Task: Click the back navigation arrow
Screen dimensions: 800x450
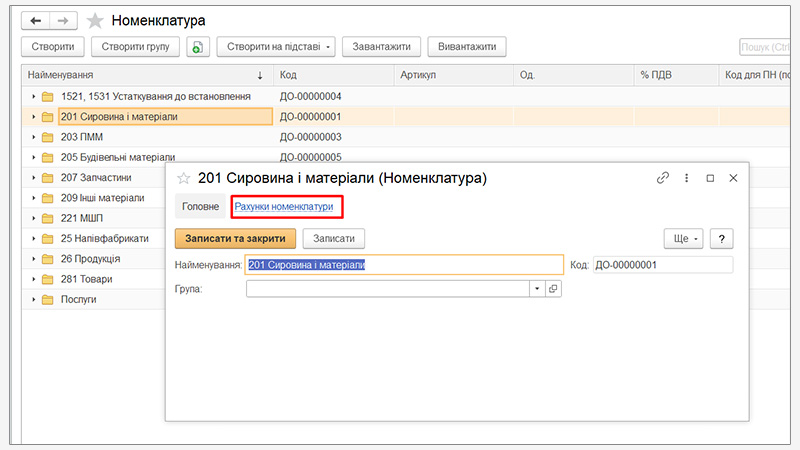Action: point(36,20)
